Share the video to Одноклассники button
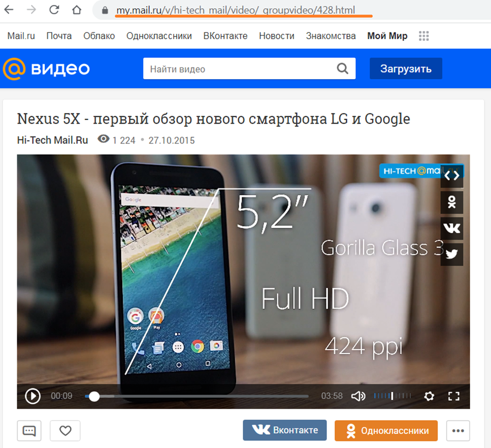 click(x=386, y=430)
